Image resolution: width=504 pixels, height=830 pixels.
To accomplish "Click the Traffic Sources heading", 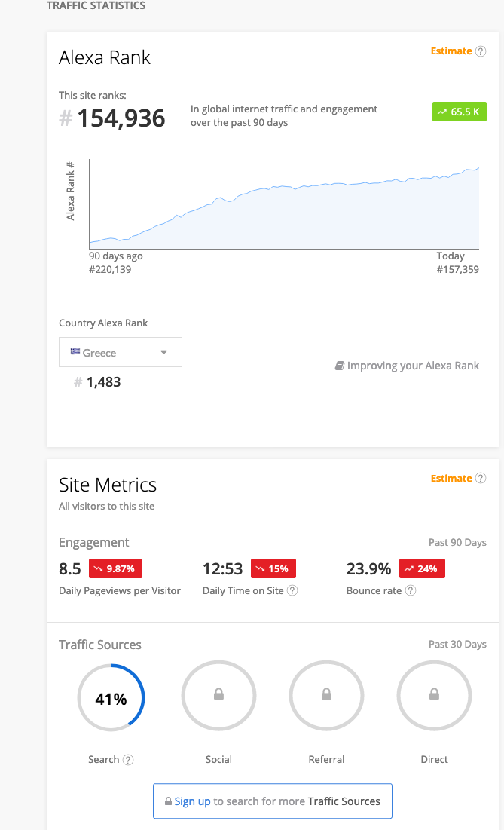I will pos(100,645).
